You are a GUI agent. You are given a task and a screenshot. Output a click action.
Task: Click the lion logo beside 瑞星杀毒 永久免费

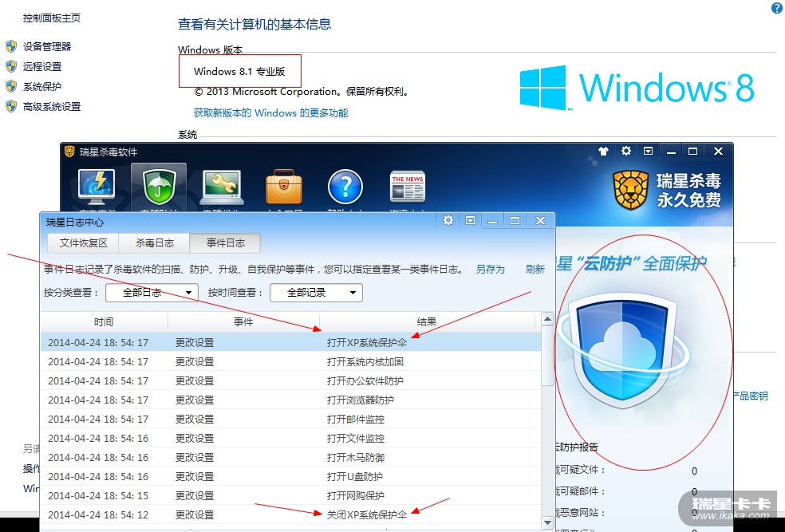click(631, 190)
